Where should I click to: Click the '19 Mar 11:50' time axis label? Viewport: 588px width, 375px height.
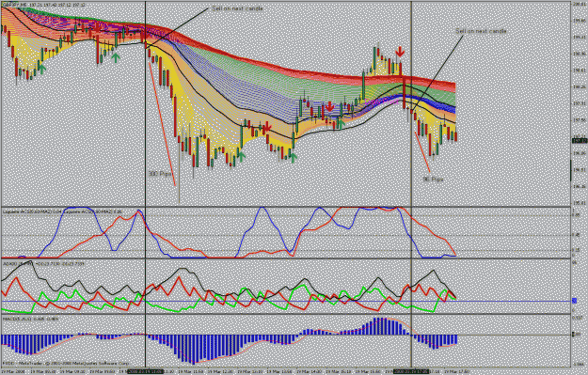[x=190, y=371]
